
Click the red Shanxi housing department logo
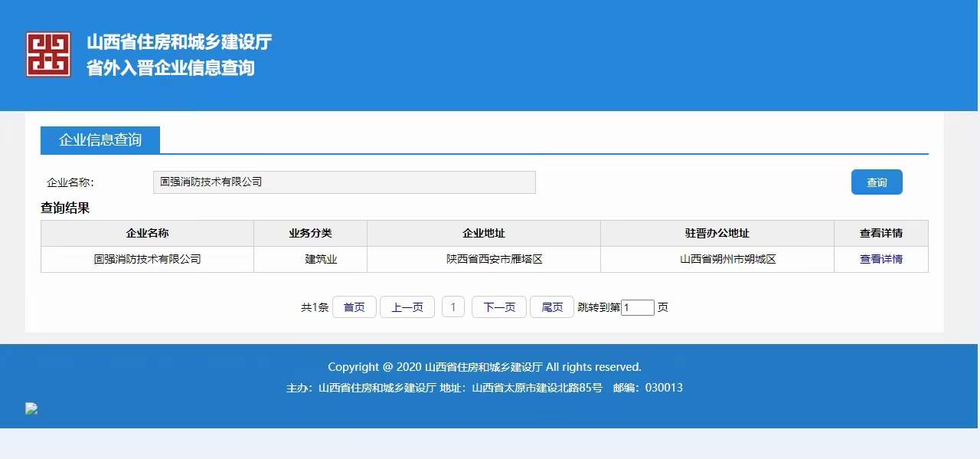(48, 54)
